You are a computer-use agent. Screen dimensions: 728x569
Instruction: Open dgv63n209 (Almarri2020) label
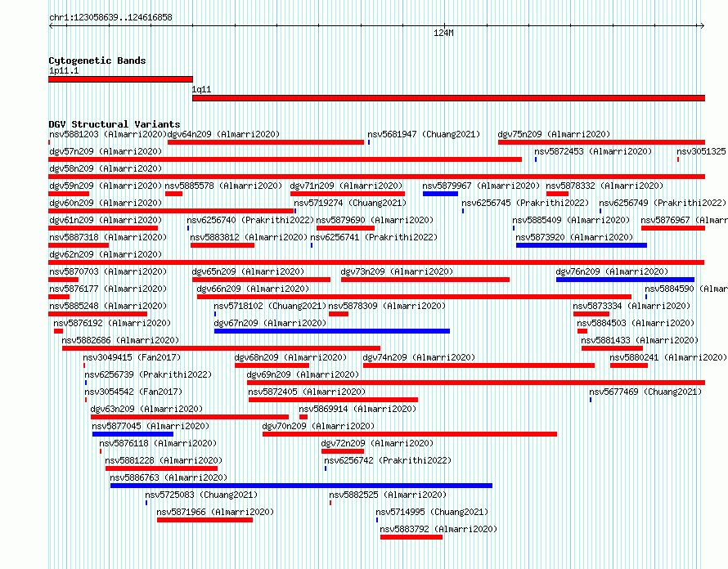pos(146,409)
